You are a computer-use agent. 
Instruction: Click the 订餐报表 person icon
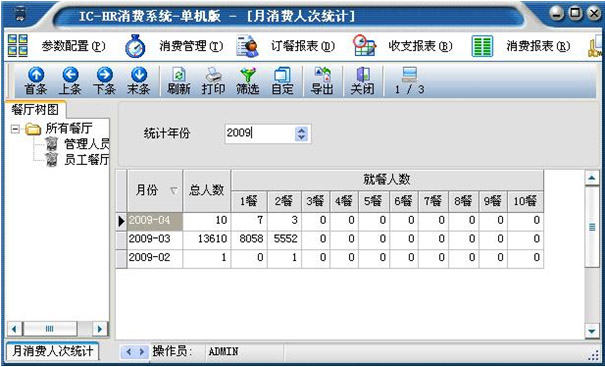click(248, 46)
